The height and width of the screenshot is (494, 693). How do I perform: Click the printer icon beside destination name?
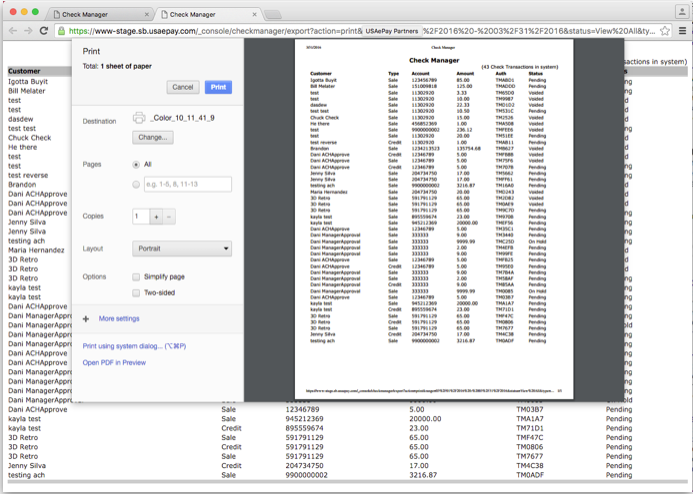[x=139, y=119]
